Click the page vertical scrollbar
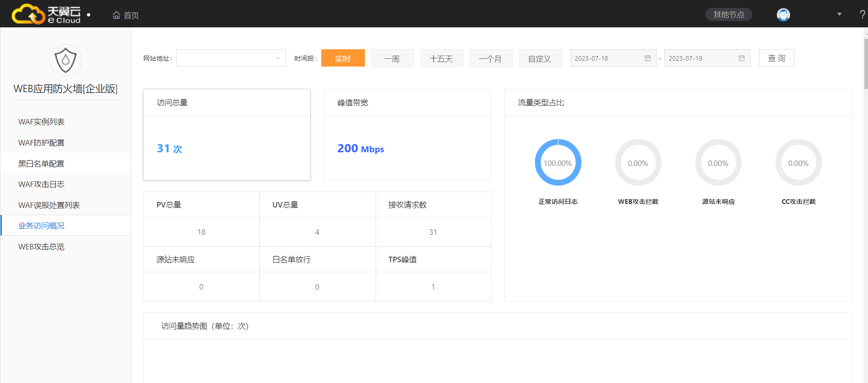Image resolution: width=868 pixels, height=383 pixels. (x=865, y=64)
